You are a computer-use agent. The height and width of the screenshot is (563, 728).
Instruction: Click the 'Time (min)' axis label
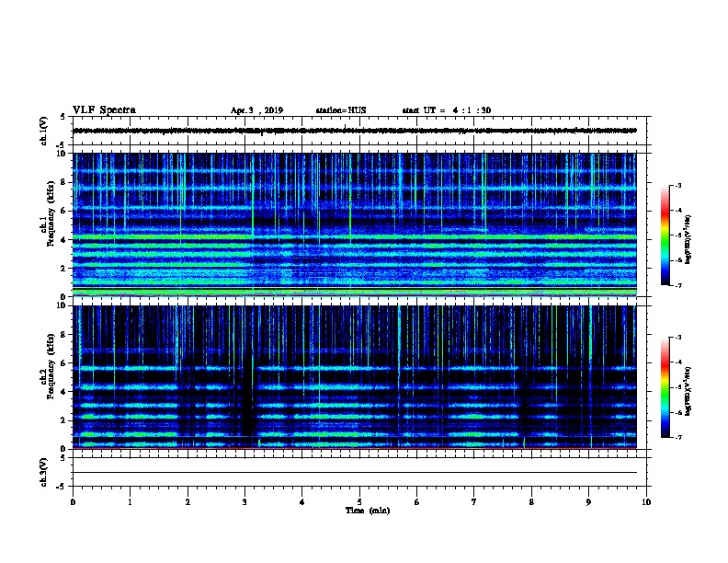(x=368, y=511)
